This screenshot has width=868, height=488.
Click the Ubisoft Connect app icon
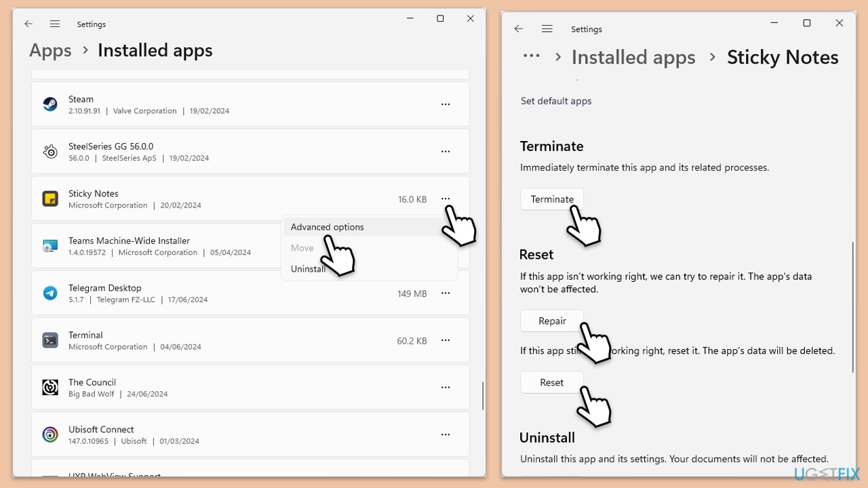click(50, 434)
